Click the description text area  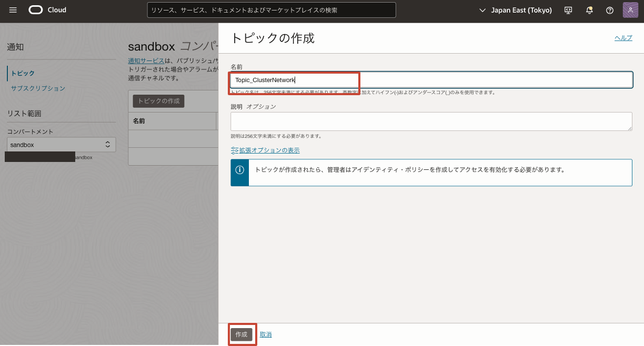431,121
